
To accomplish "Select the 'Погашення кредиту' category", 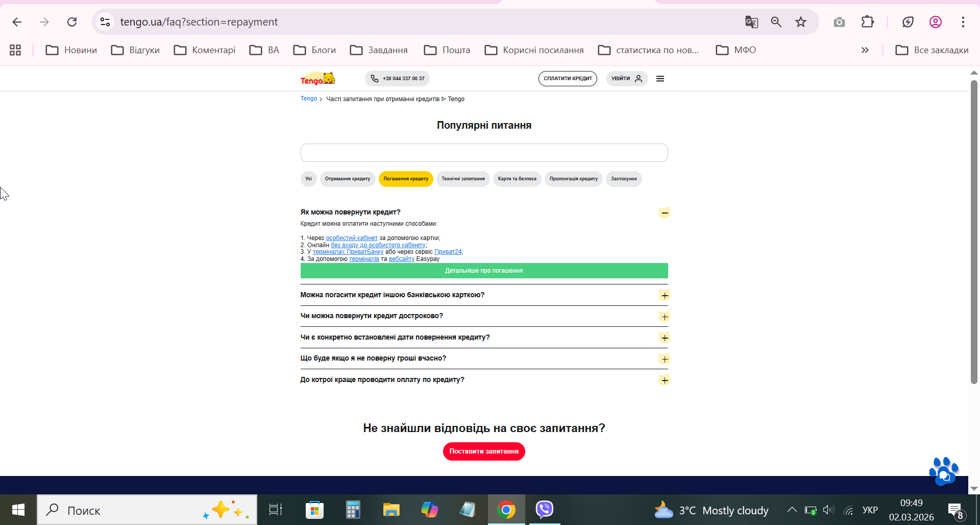I will [406, 179].
